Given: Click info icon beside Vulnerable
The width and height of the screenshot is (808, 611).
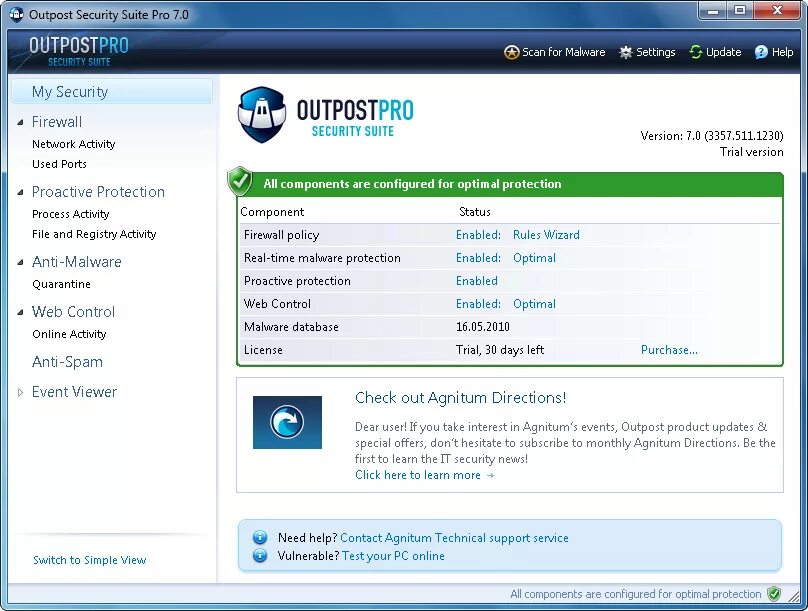Looking at the screenshot, I should [260, 555].
